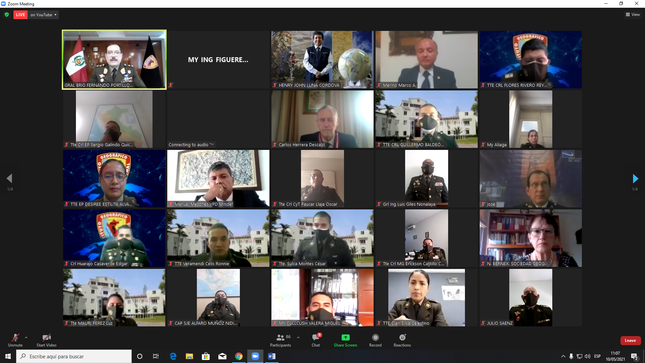Expand arrow next to Participants
The width and height of the screenshot is (645, 363).
[x=298, y=337]
